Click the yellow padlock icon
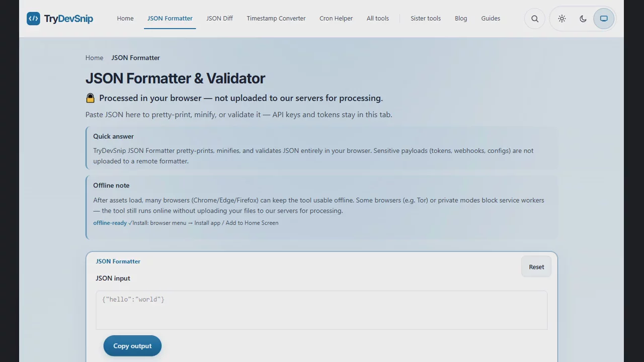Viewport: 644px width, 362px height. tap(90, 98)
